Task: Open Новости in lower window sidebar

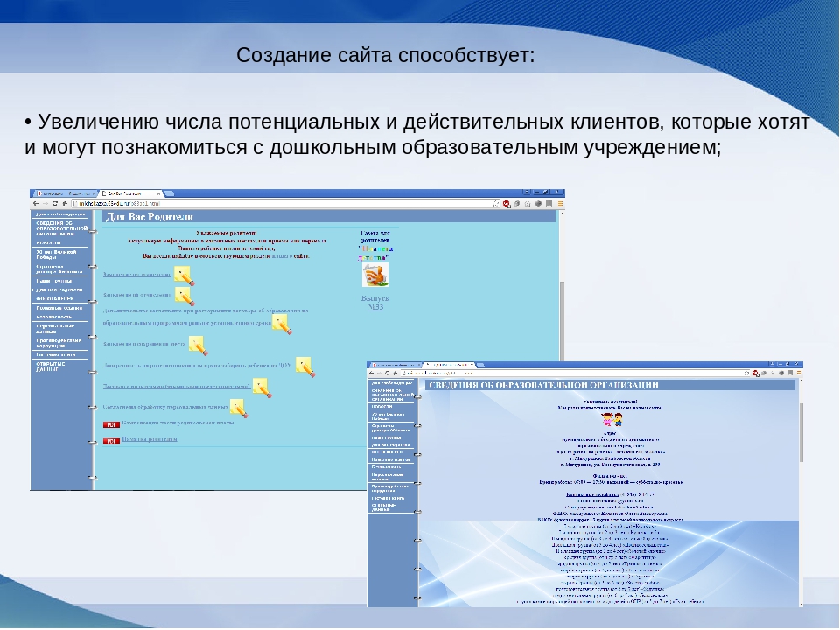Action: coord(382,407)
